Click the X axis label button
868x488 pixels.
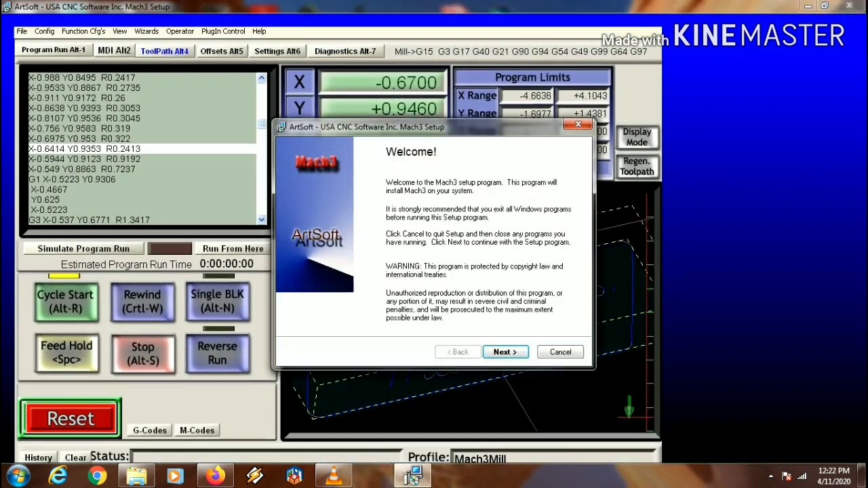(299, 82)
